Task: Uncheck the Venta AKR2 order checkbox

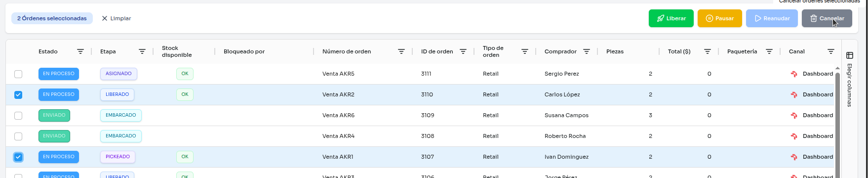Action: tap(18, 95)
